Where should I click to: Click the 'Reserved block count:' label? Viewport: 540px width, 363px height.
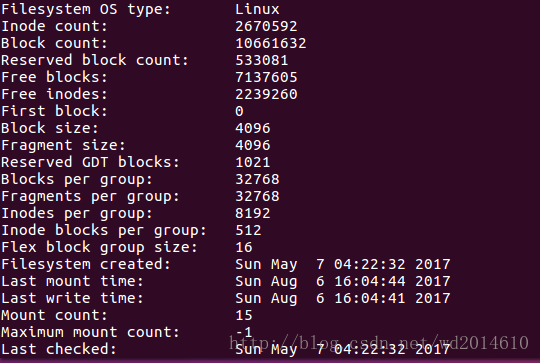[95, 60]
